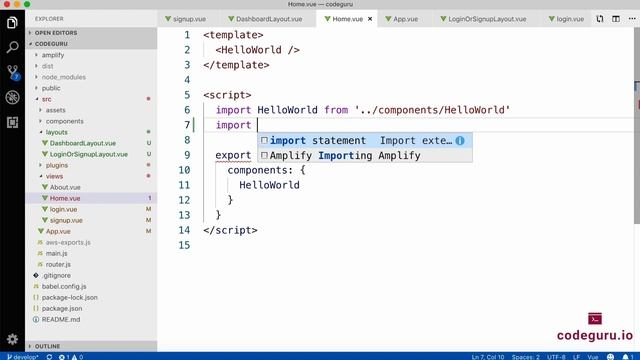Image resolution: width=640 pixels, height=360 pixels.
Task: Open the errors and warnings indicator
Action: point(71,357)
